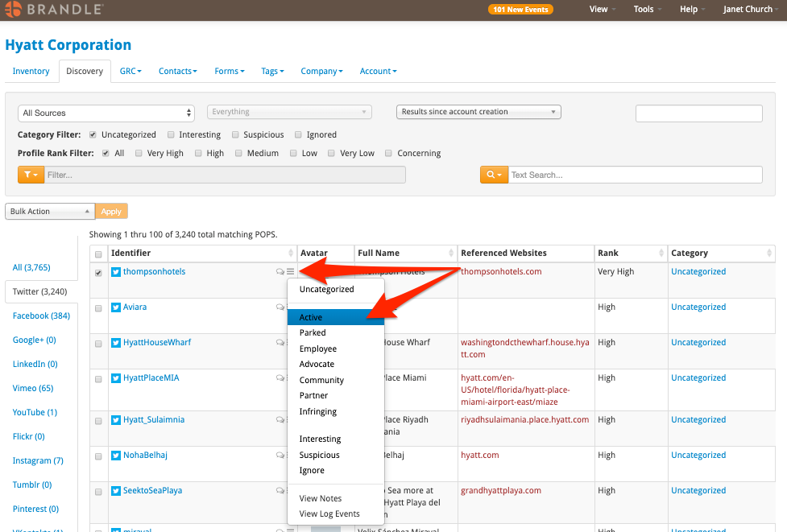Expand the Bulk Action dropdown
Screen dimensions: 787x532
pos(49,211)
